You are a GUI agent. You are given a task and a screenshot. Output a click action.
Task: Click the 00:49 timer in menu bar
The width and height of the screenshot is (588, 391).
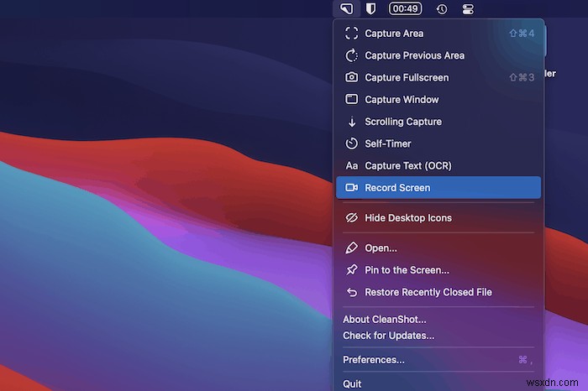click(x=405, y=8)
